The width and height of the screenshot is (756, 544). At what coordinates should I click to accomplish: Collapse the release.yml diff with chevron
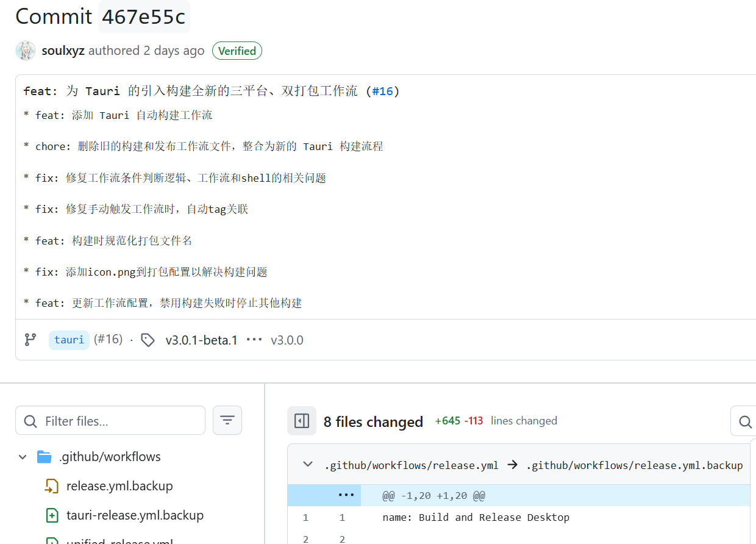[308, 465]
